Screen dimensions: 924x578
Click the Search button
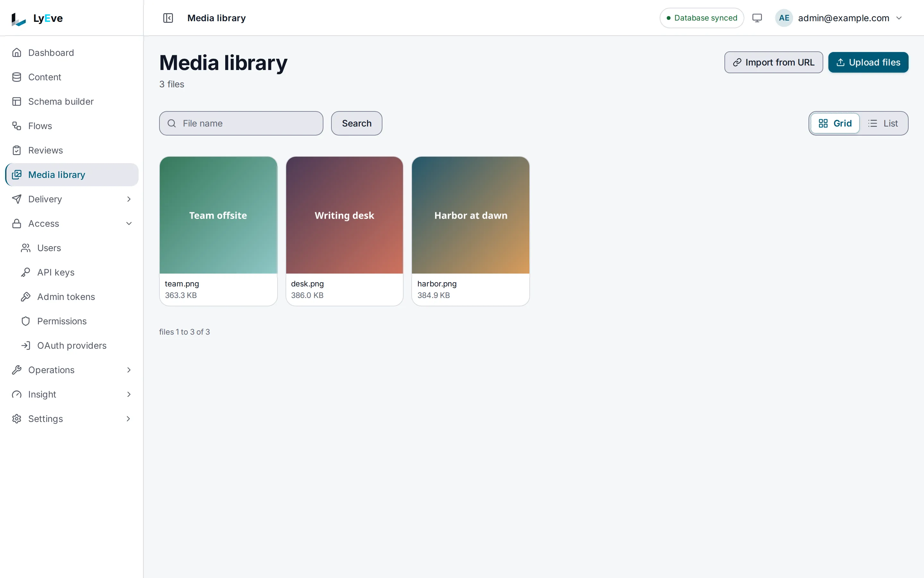(x=357, y=124)
